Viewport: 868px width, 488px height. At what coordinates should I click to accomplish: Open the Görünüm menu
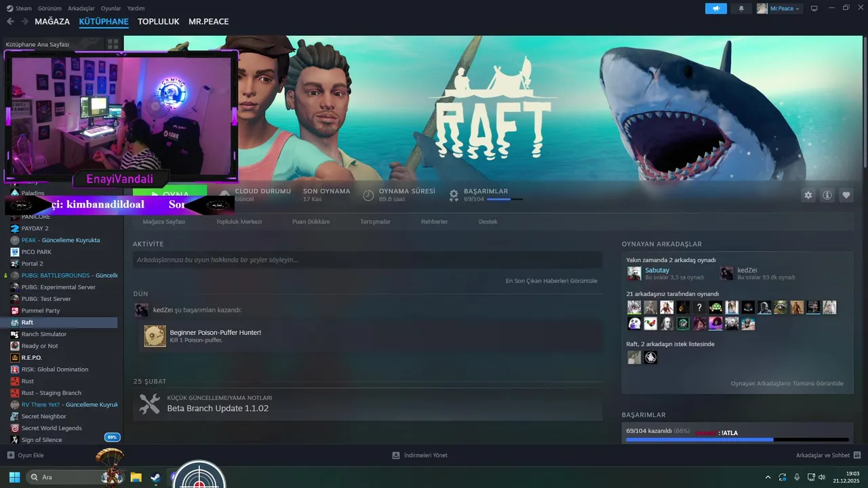coord(50,8)
